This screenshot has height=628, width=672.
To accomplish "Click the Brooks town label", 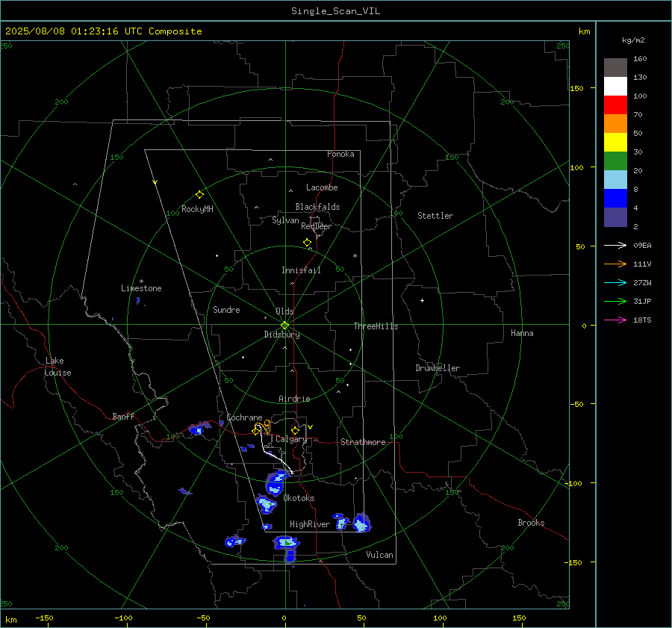I will [x=531, y=523].
